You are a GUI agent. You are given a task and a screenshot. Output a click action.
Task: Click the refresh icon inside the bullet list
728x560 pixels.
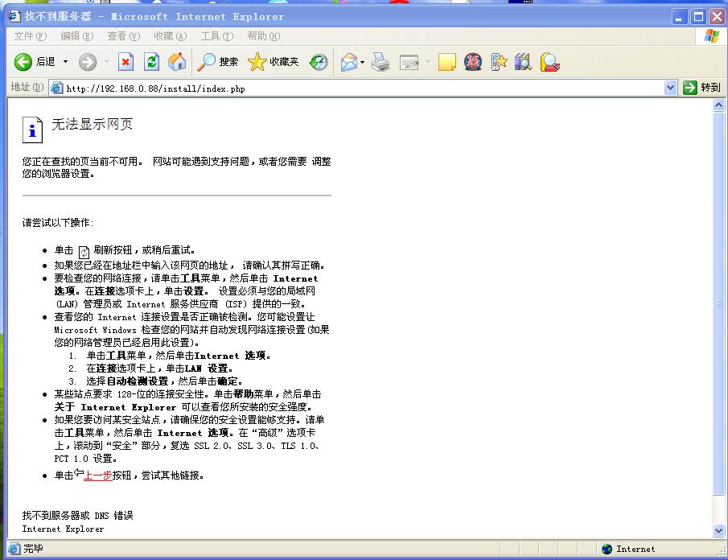84,252
